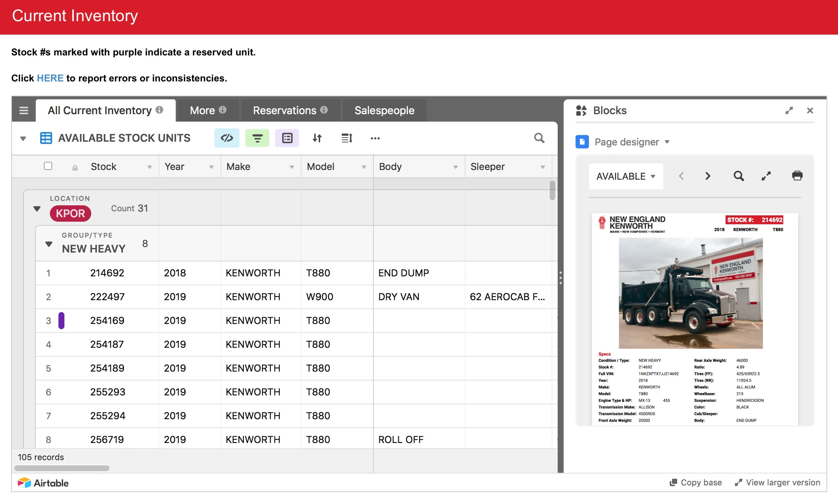Open the green filter icon
838x504 pixels.
tap(257, 138)
